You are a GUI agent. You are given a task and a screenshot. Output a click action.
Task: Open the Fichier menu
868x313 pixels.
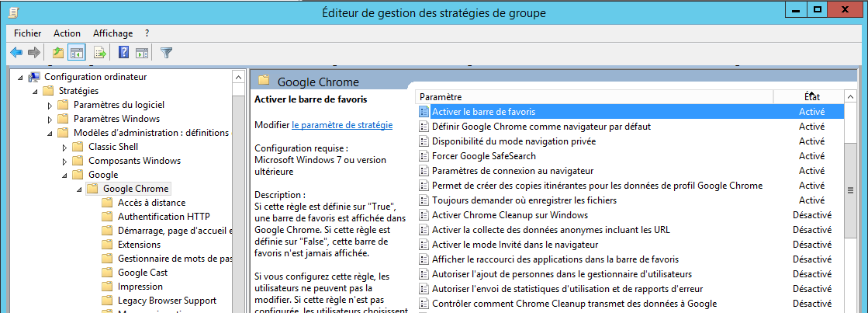(x=28, y=33)
